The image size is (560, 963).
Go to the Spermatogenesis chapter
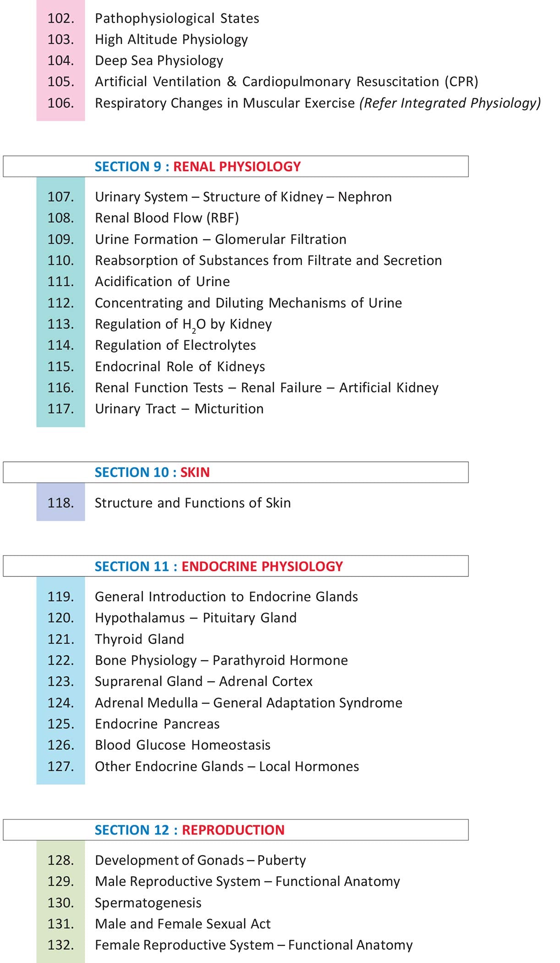tap(148, 903)
